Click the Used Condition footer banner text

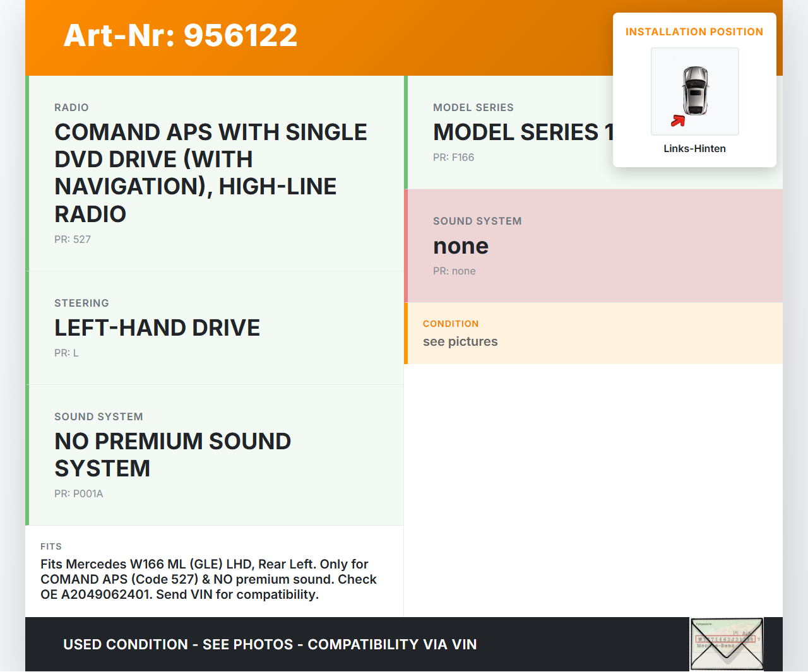tap(270, 645)
